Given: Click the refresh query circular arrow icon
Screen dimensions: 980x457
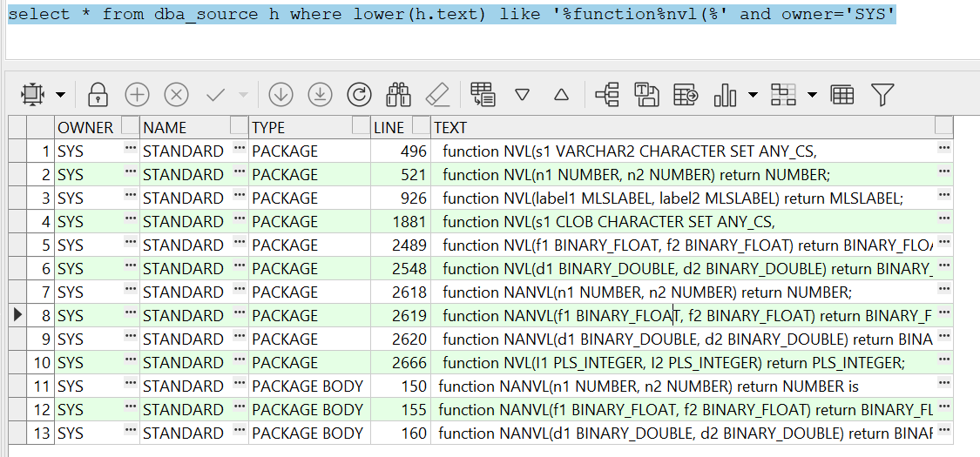Looking at the screenshot, I should coord(360,95).
